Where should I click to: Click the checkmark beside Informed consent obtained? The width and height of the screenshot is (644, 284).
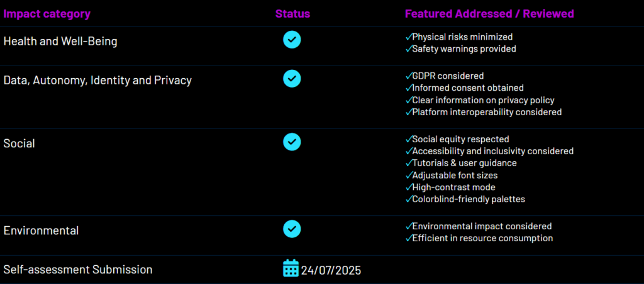pos(408,88)
